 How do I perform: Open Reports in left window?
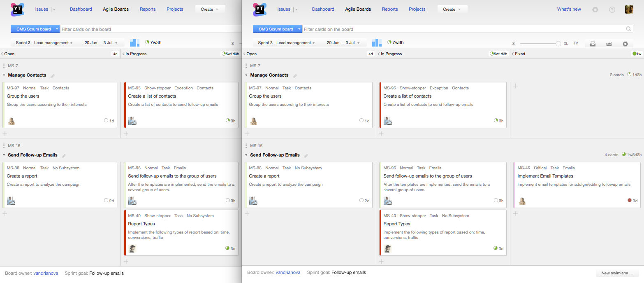148,9
